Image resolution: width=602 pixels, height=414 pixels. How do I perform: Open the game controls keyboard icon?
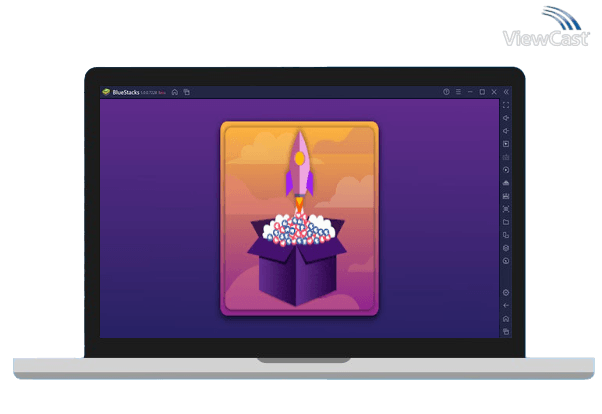[x=506, y=157]
